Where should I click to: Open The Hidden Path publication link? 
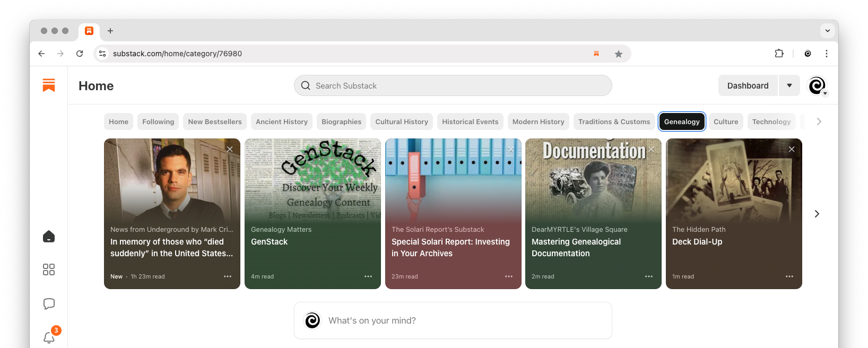pyautogui.click(x=699, y=229)
